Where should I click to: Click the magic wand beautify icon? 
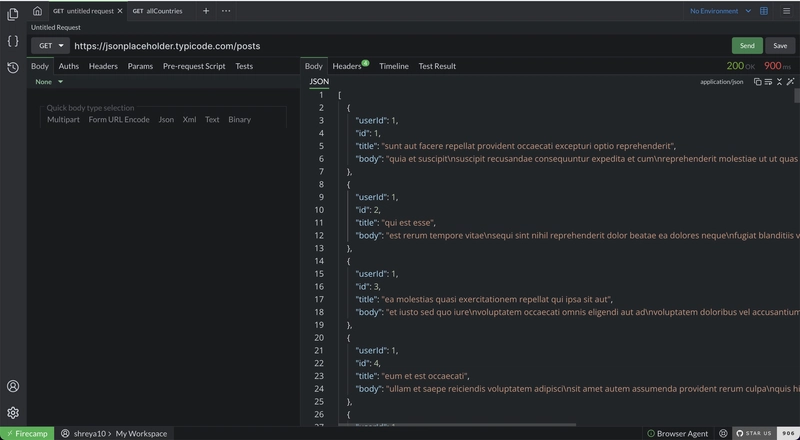tap(790, 82)
